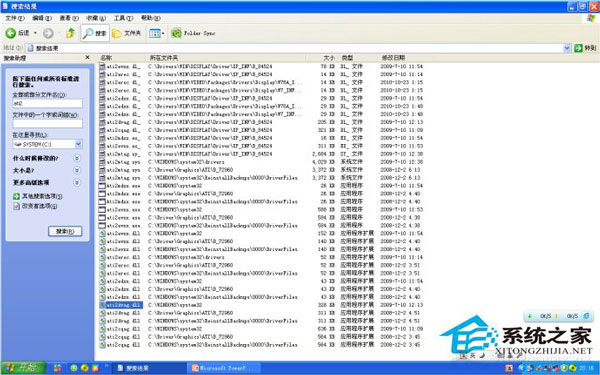Screen dimensions: 600x375
Task: Expand the 'More advanced options' chevron
Action: (x=77, y=183)
